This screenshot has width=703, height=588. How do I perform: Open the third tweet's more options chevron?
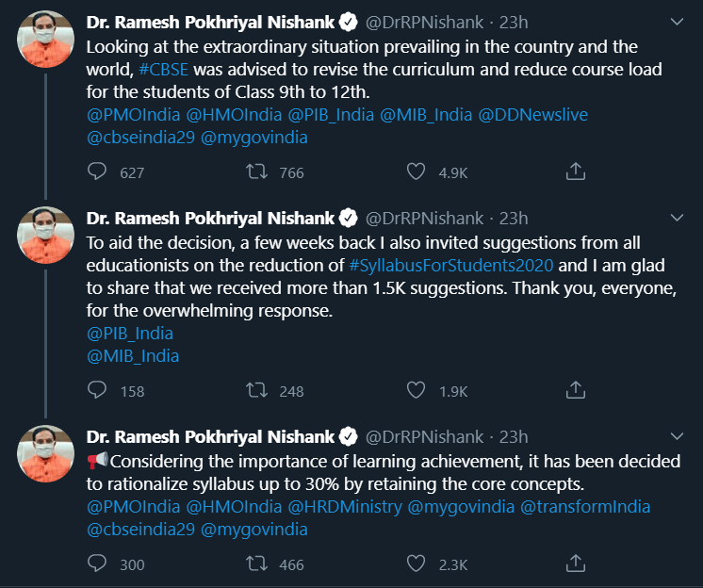(x=676, y=436)
